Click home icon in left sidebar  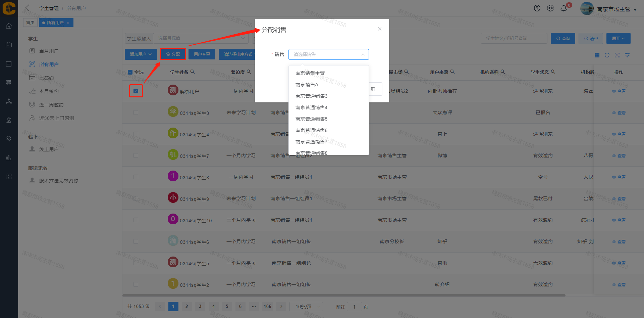pyautogui.click(x=9, y=26)
